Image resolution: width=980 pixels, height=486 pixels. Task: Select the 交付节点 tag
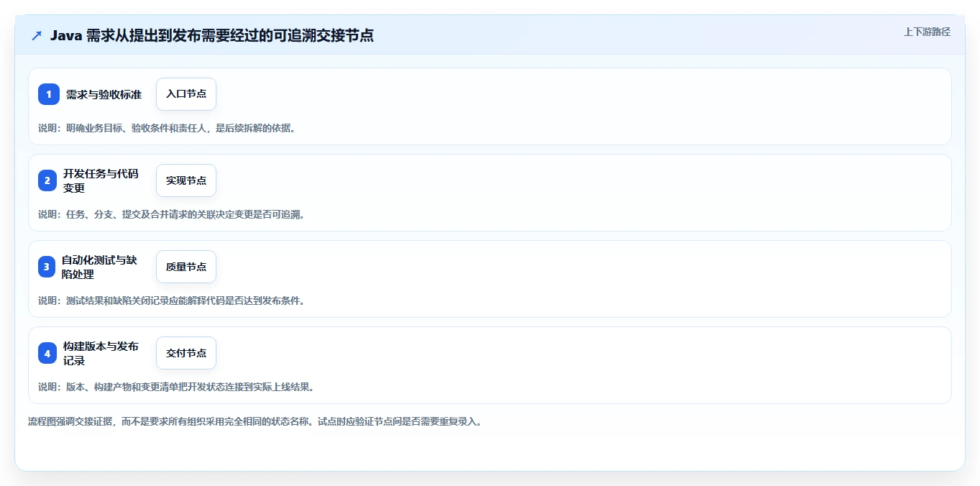click(186, 353)
